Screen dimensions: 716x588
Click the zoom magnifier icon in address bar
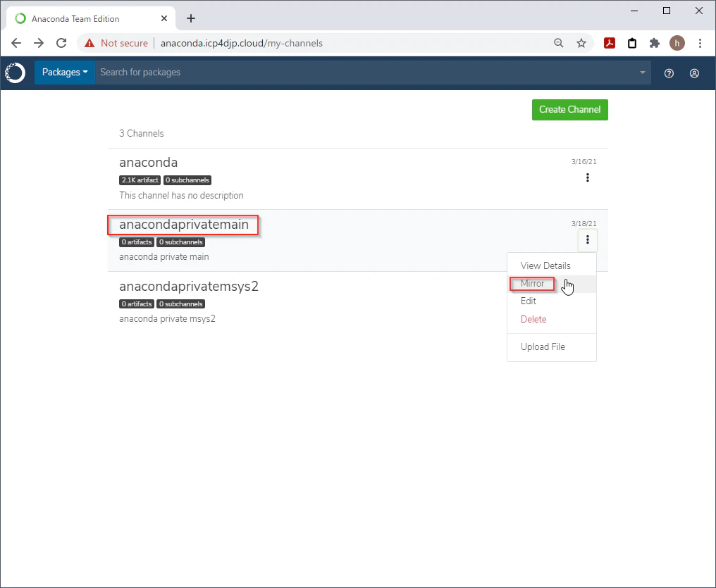pyautogui.click(x=558, y=43)
